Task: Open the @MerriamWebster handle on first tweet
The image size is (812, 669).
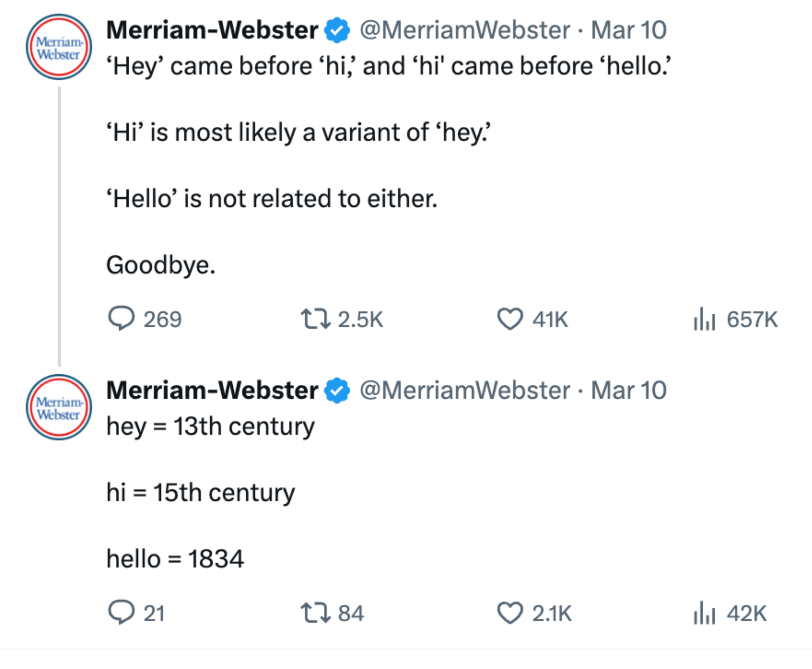Action: 465,30
